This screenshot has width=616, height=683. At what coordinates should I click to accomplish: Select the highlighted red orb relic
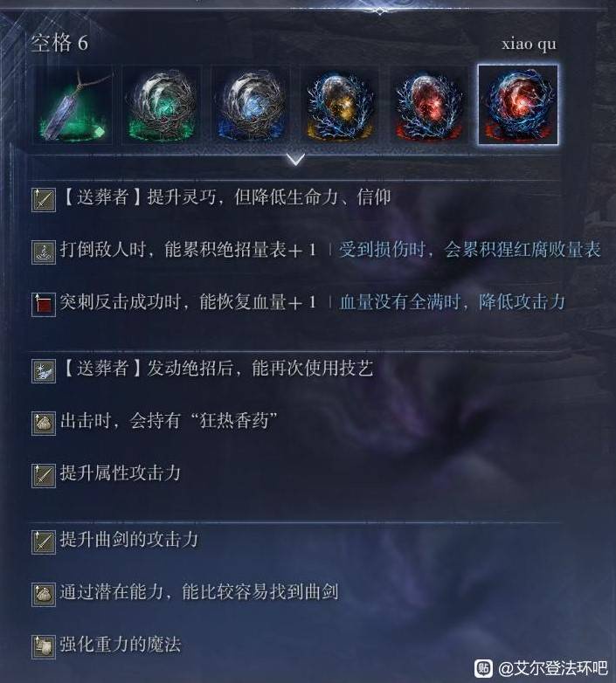click(x=517, y=105)
